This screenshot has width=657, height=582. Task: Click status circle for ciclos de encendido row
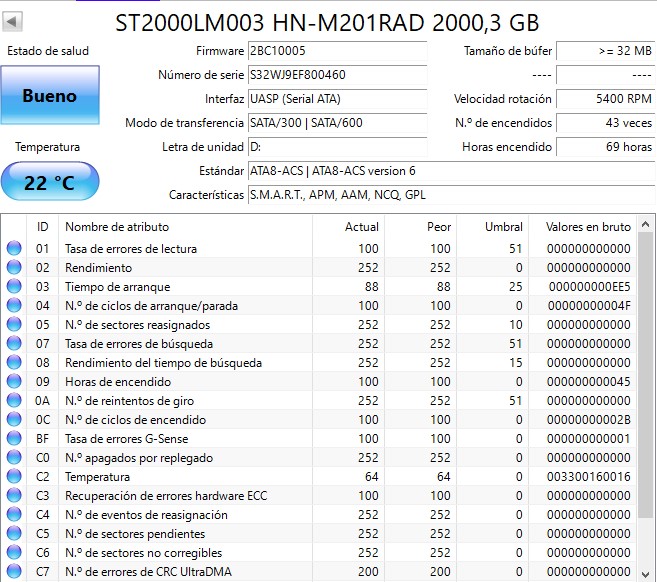pos(14,419)
